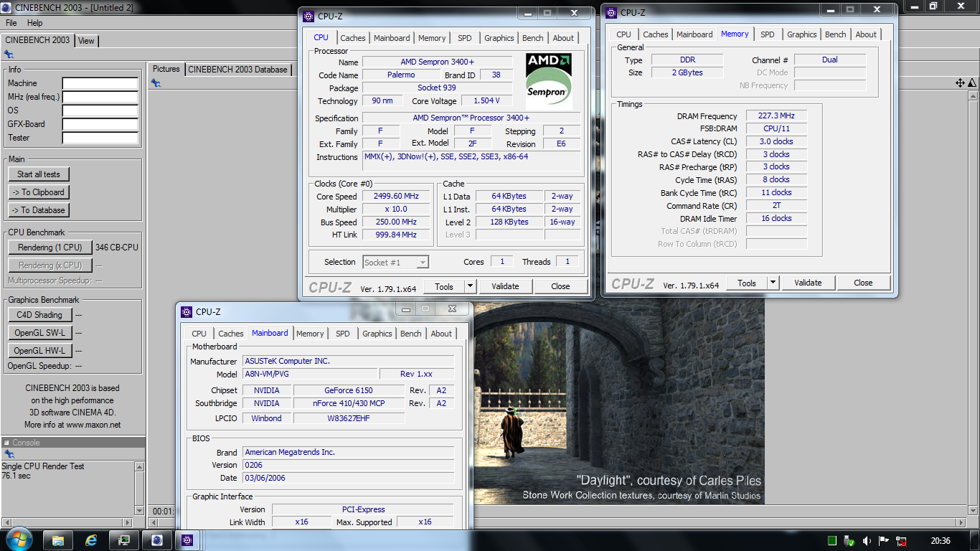
Task: Open the Tools dropdown arrow in the CPU-Z Memory window
Action: coord(773,283)
